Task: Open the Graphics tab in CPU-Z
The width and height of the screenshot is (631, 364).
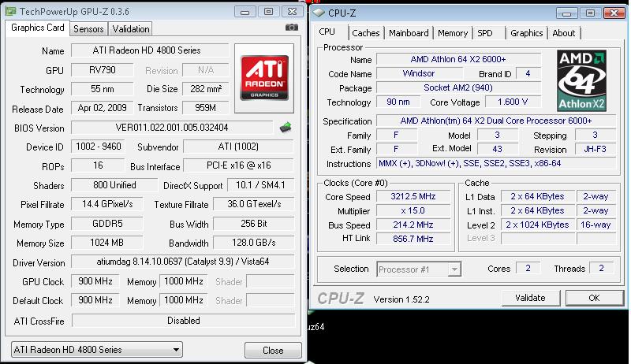Action: point(526,33)
